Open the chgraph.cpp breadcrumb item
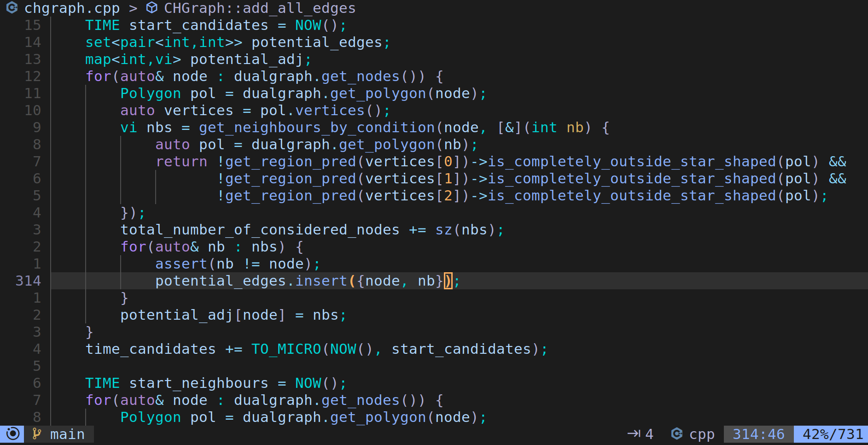 click(72, 8)
